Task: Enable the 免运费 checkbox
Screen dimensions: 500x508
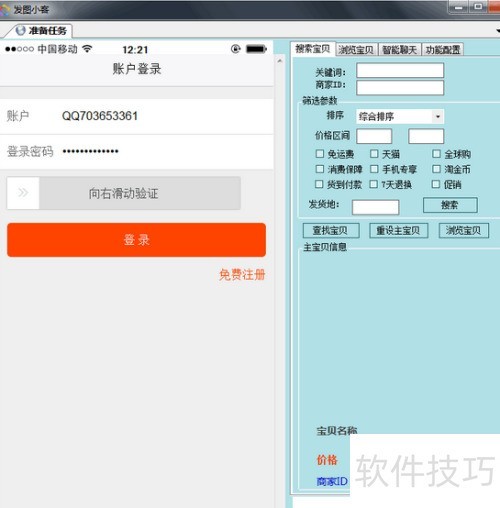Action: [320, 154]
